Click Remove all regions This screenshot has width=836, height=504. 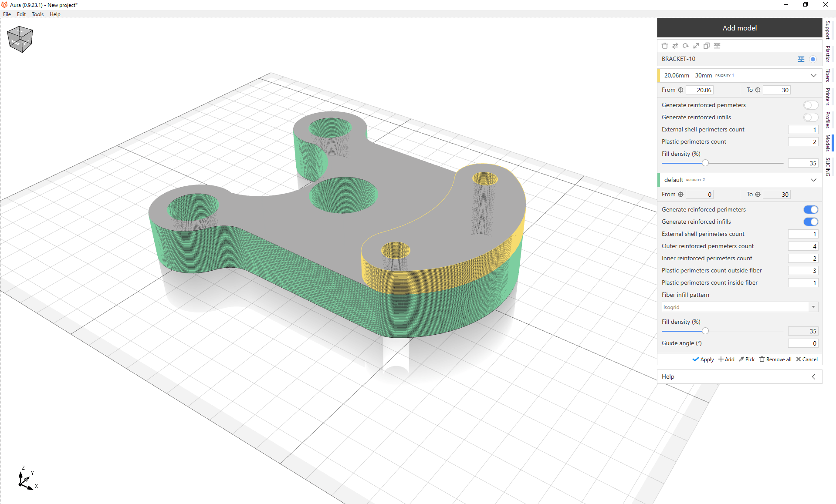pos(775,360)
